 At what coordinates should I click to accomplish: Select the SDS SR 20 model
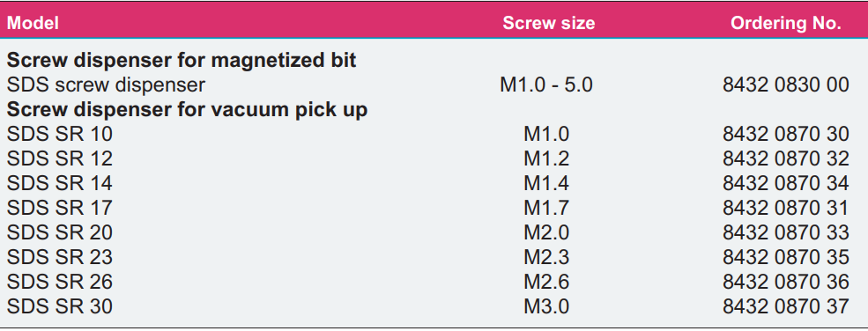[59, 232]
